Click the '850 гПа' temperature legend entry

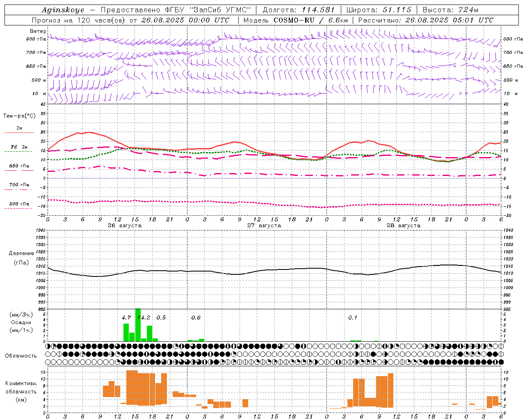click(x=19, y=166)
